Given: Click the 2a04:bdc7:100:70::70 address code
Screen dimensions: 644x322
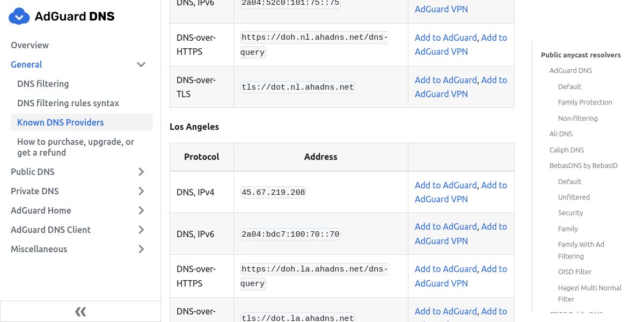Looking at the screenshot, I should coord(290,234).
